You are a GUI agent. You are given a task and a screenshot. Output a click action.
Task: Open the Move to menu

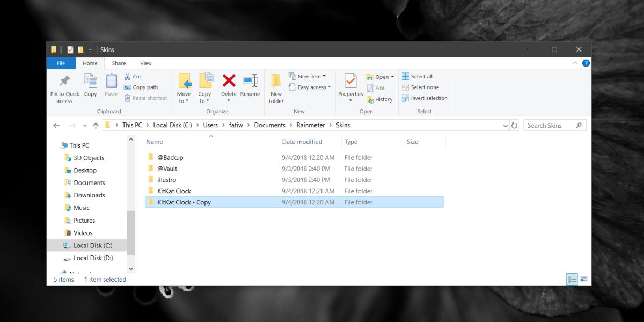pos(184,89)
